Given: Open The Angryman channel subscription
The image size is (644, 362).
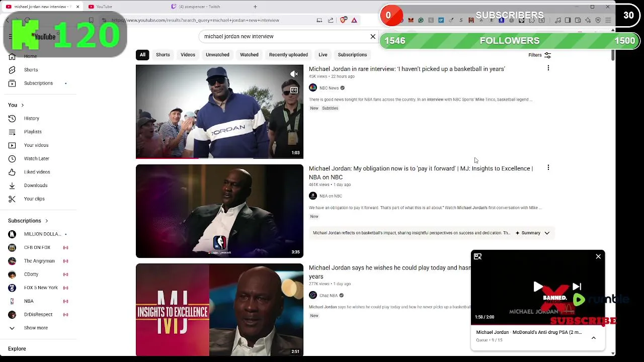Looking at the screenshot, I should (x=38, y=261).
